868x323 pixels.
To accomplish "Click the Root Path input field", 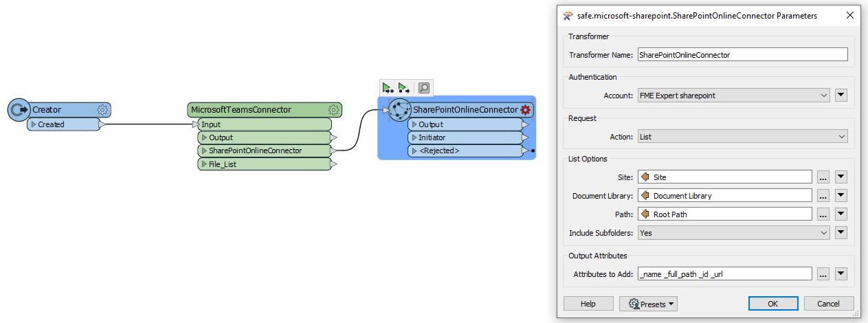I will click(x=725, y=214).
